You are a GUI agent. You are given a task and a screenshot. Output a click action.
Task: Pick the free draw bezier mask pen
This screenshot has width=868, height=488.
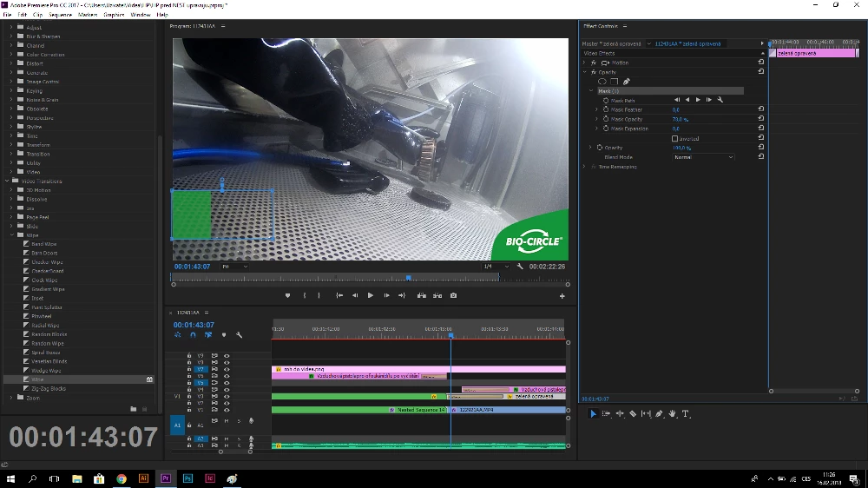coord(627,82)
